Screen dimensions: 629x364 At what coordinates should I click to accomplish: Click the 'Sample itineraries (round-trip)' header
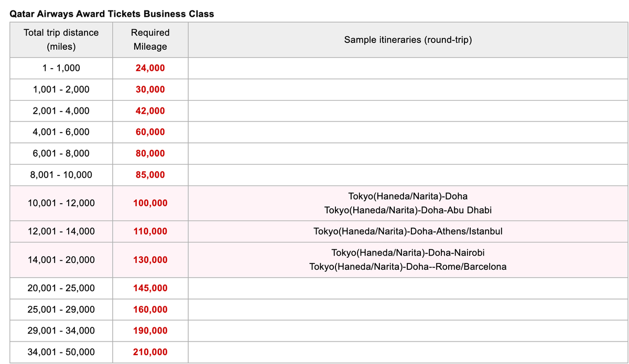click(x=408, y=39)
